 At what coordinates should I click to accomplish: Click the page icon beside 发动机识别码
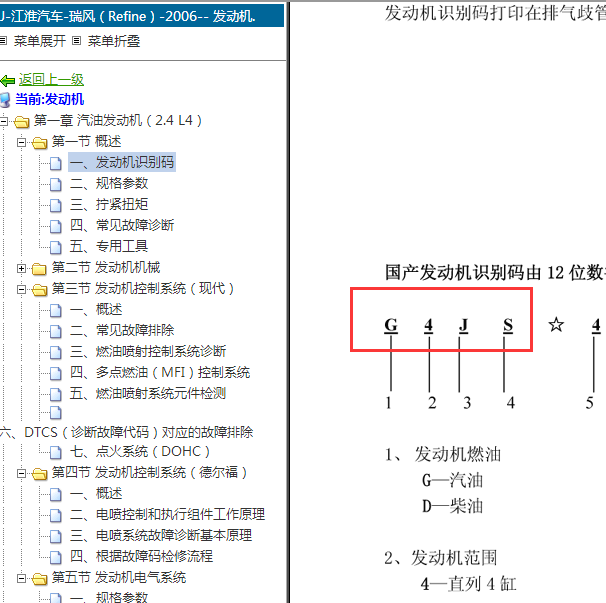[x=56, y=163]
